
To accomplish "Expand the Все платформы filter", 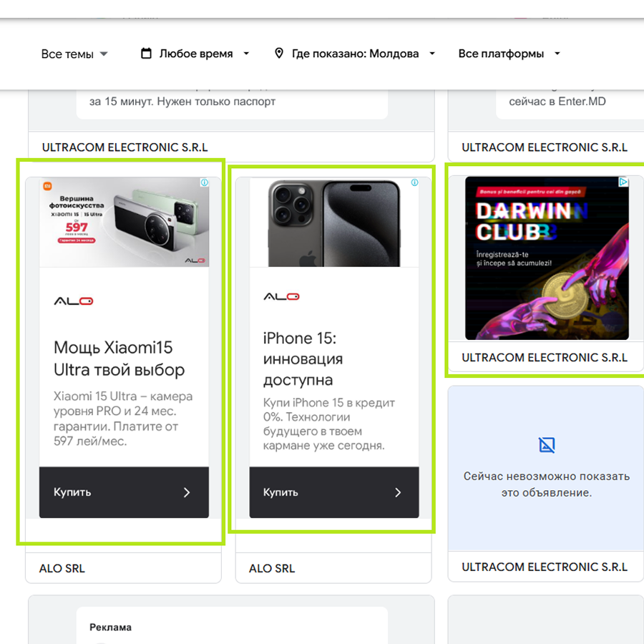I will pyautogui.click(x=509, y=54).
